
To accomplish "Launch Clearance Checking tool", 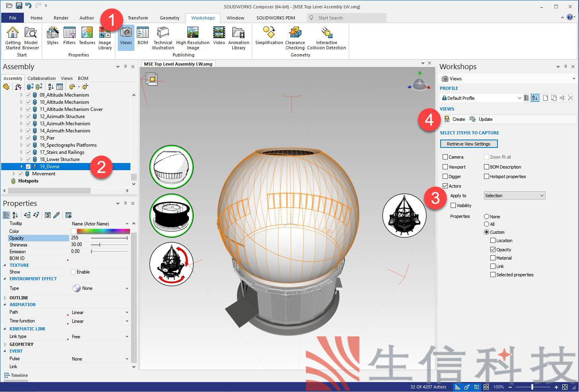I will 295,38.
